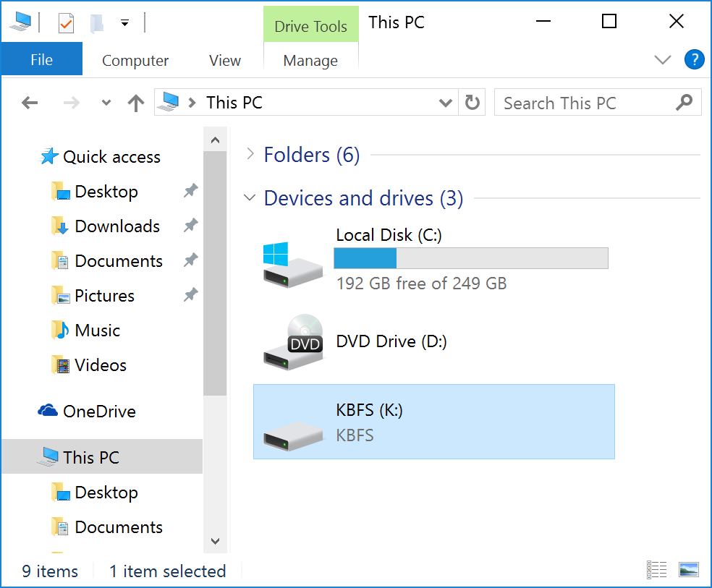
Task: Click the blue Help question mark icon
Action: pos(694,60)
